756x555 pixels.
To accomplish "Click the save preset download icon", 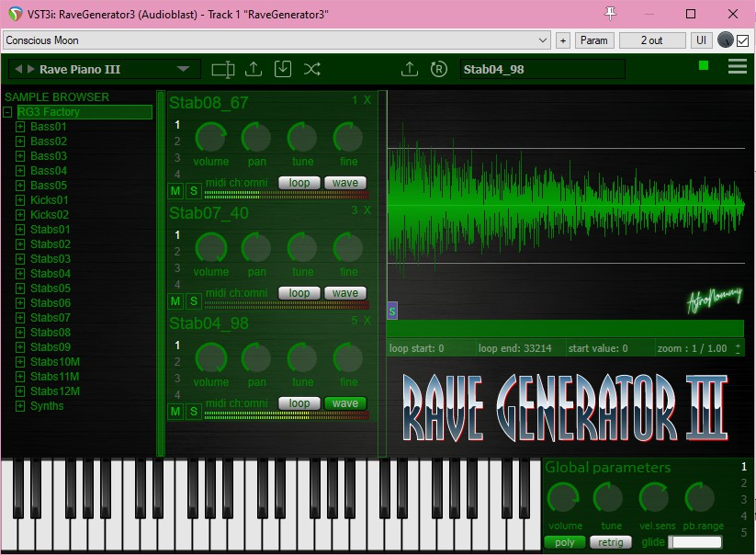I will coord(283,69).
